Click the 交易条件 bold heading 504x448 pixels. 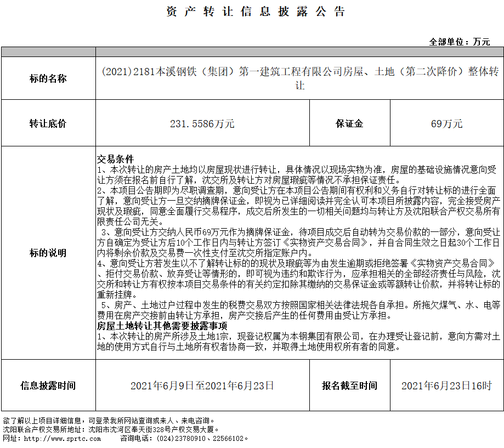(x=116, y=159)
